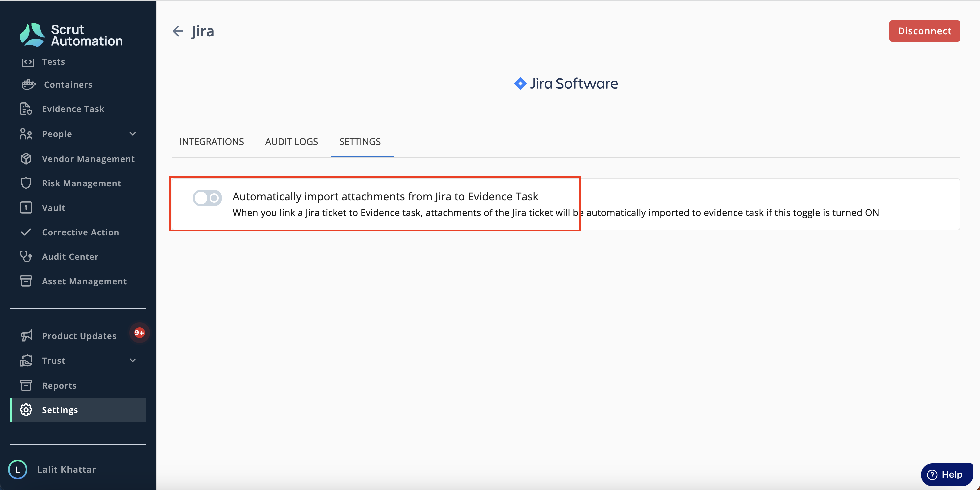Click the Scrut Automation logo

[71, 35]
